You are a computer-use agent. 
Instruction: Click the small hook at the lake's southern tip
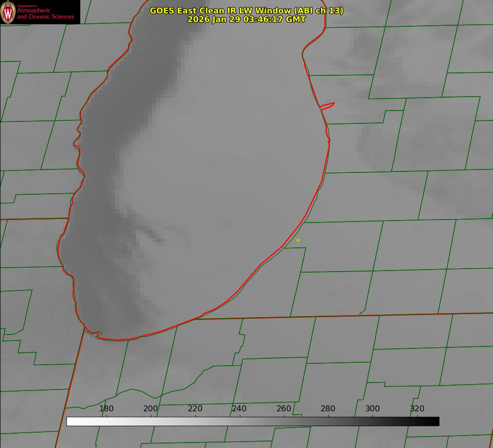(x=98, y=335)
